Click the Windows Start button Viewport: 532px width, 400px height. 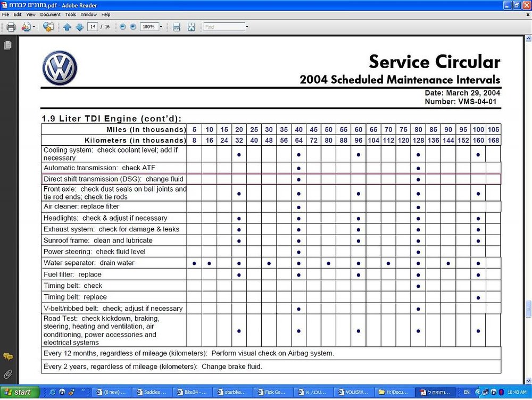(19, 392)
